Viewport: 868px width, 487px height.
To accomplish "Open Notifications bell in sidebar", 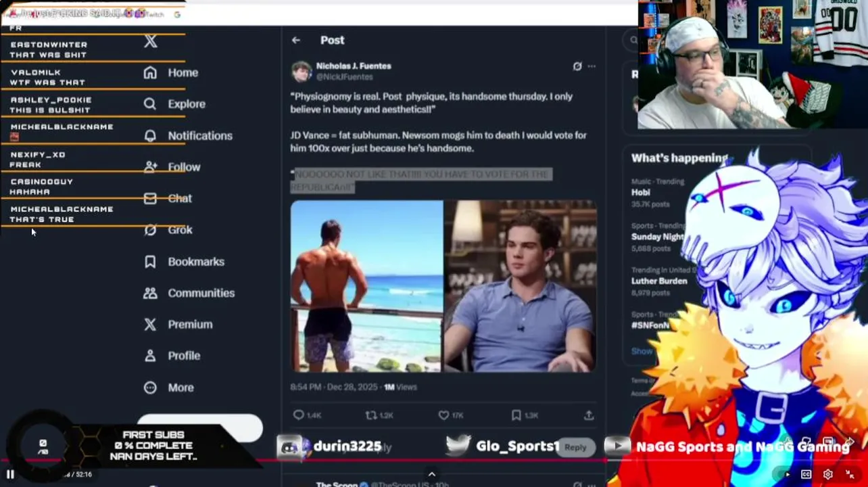I will [x=150, y=135].
